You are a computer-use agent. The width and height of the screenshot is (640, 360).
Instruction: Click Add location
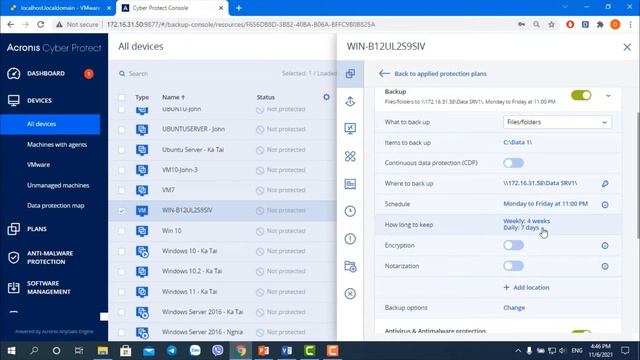pos(526,287)
